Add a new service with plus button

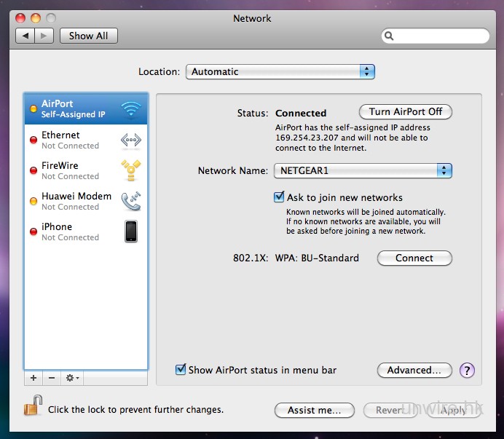click(34, 378)
